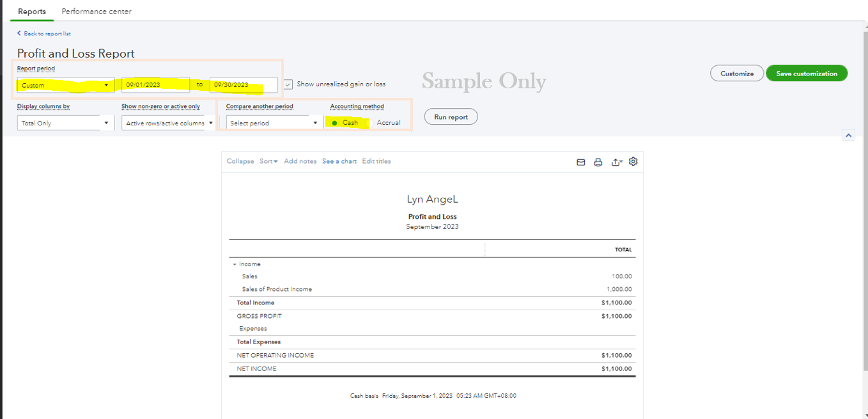Open Display columns by Total Only dropdown
This screenshot has height=419, width=868.
click(x=66, y=123)
